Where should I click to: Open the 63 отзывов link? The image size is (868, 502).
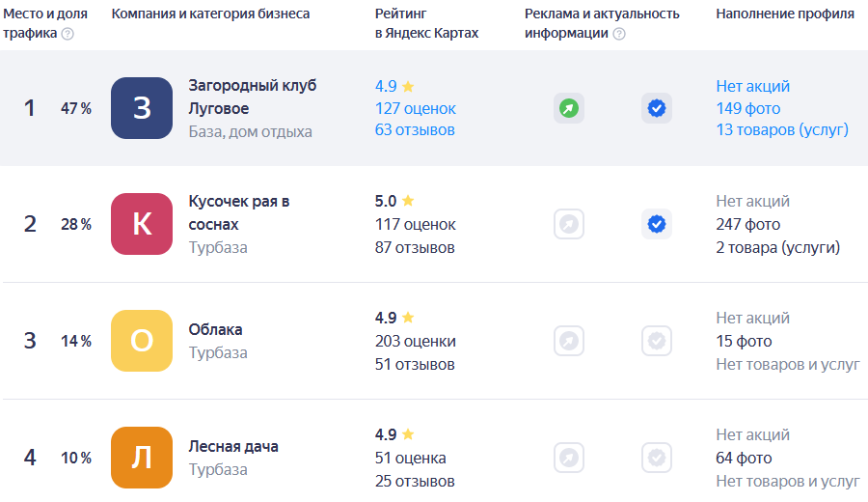pos(415,129)
